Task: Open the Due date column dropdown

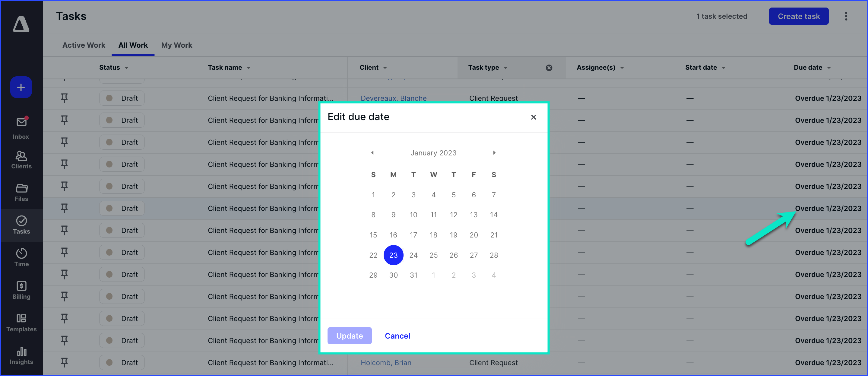Action: click(829, 68)
